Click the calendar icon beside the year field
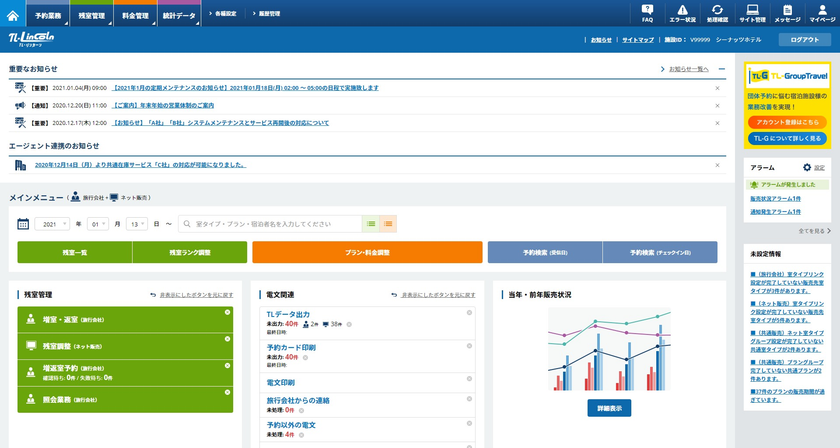The width and height of the screenshot is (840, 448). [x=23, y=224]
